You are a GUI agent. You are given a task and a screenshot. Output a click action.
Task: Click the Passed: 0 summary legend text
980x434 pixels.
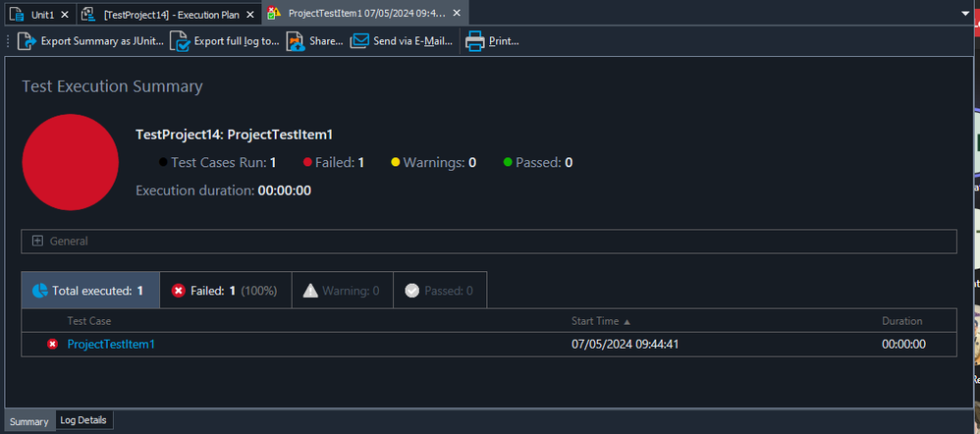(x=544, y=163)
